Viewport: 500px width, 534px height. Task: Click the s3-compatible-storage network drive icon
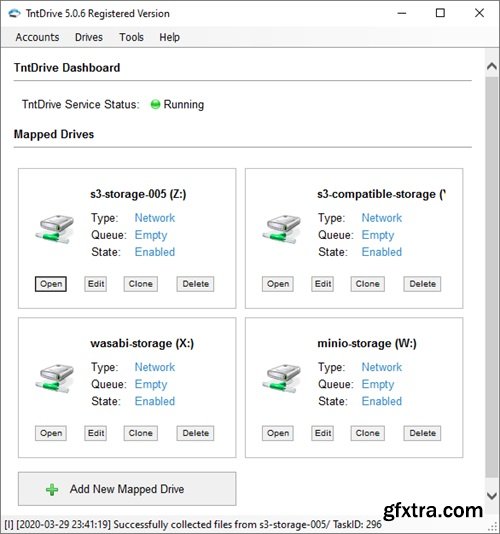tap(282, 229)
